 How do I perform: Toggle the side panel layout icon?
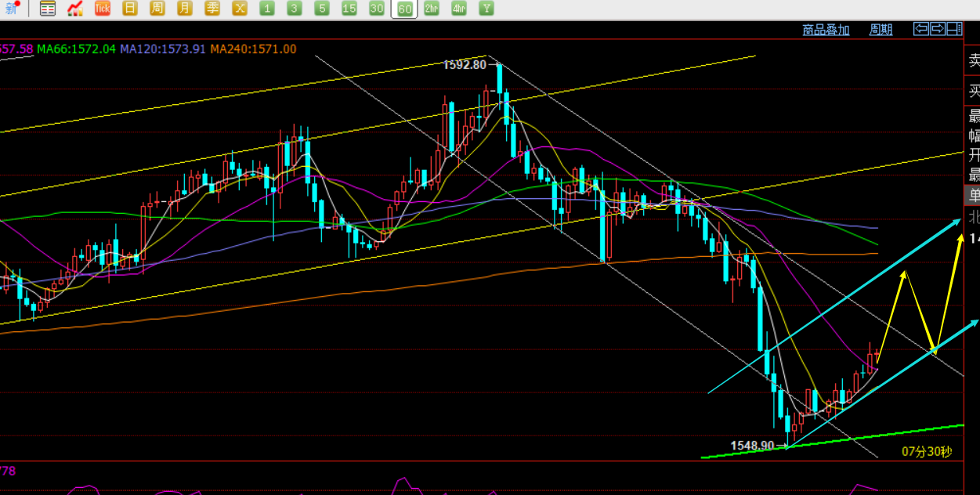click(954, 29)
